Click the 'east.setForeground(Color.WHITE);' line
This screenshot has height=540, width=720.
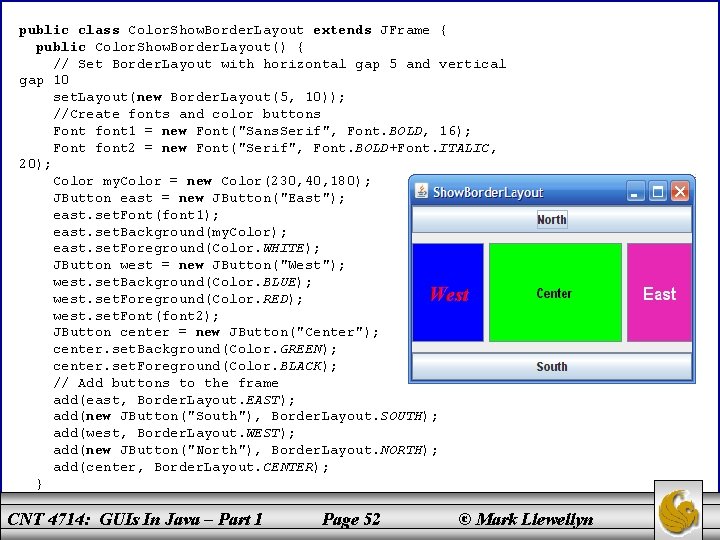click(x=186, y=248)
